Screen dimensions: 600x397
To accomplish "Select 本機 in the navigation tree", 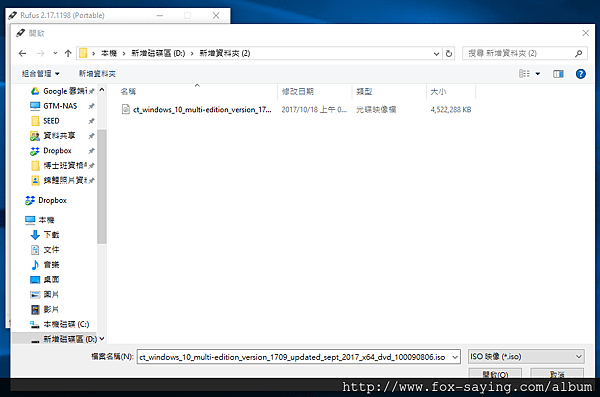I will [x=40, y=220].
